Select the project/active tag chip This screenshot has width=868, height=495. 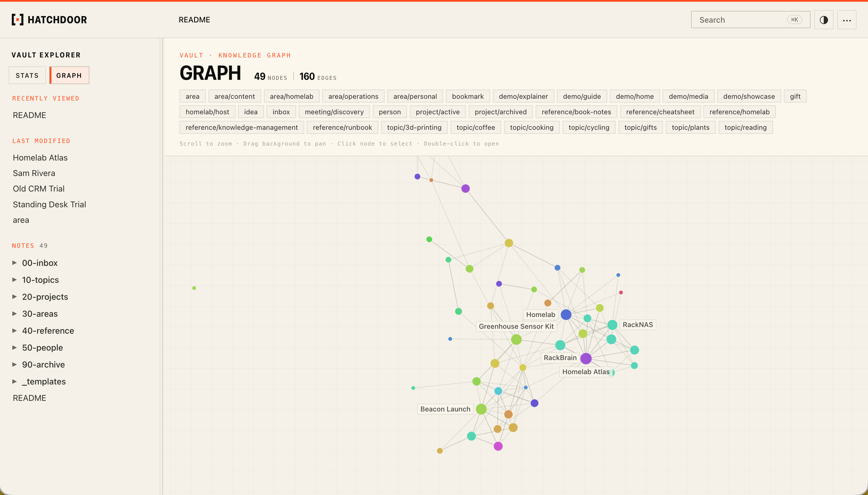437,112
